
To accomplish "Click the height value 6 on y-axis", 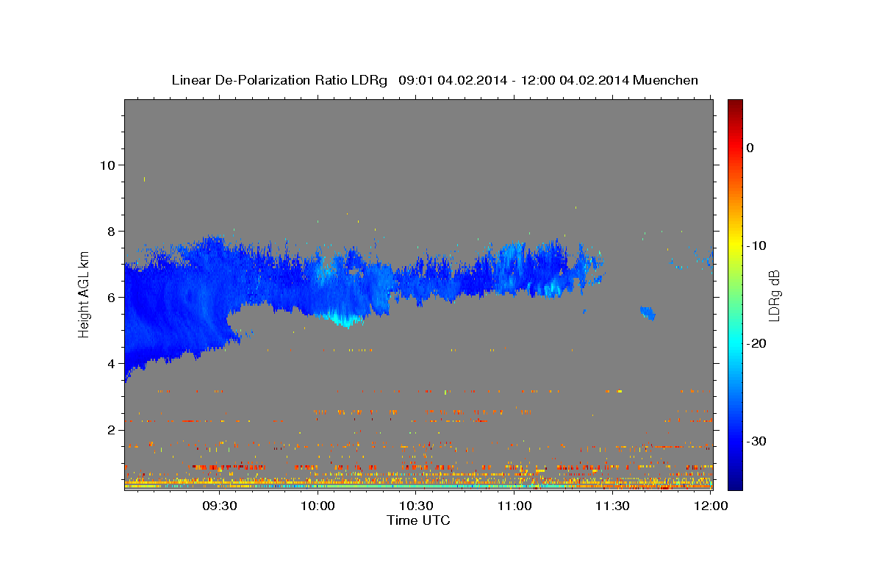I will click(110, 297).
